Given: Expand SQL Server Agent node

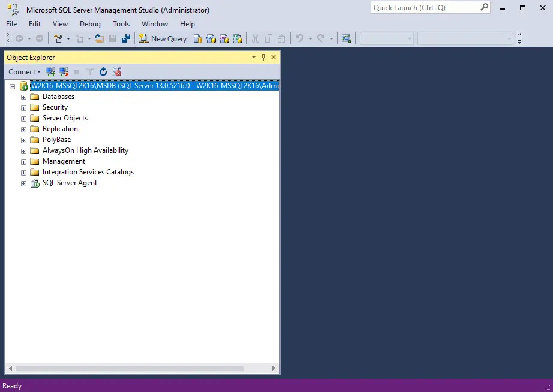Looking at the screenshot, I should coord(24,183).
